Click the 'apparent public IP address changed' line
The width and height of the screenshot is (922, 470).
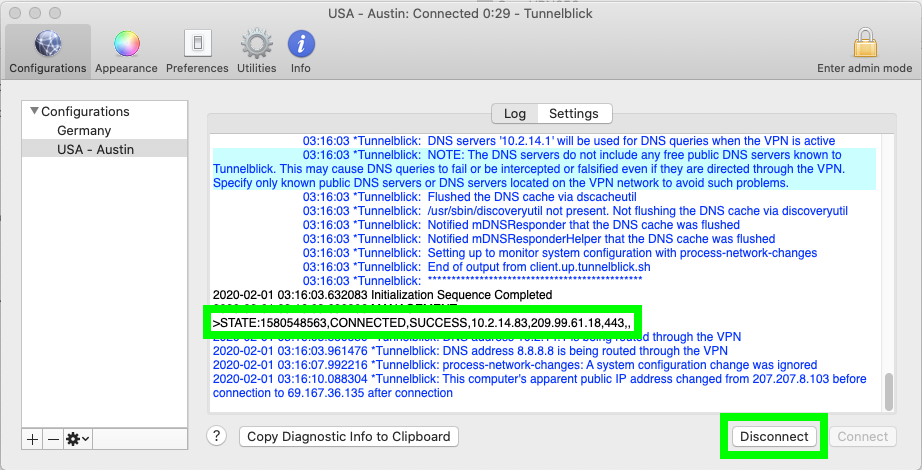[x=539, y=386]
